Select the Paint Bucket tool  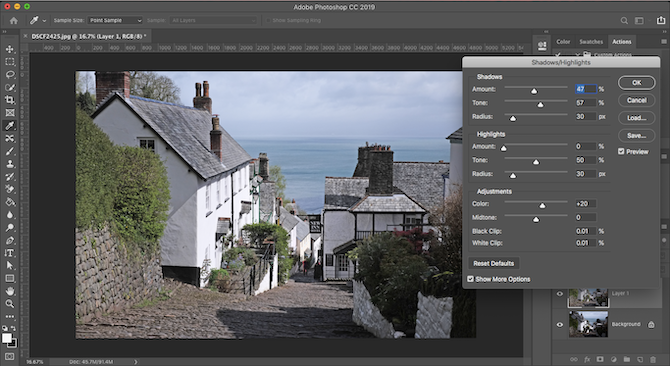click(x=9, y=202)
